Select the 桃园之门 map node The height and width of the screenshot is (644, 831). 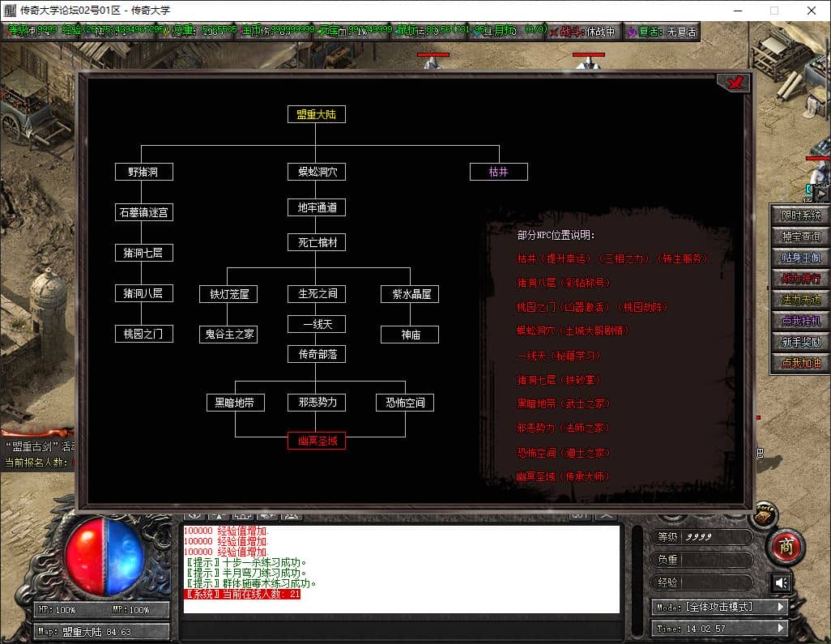[143, 334]
